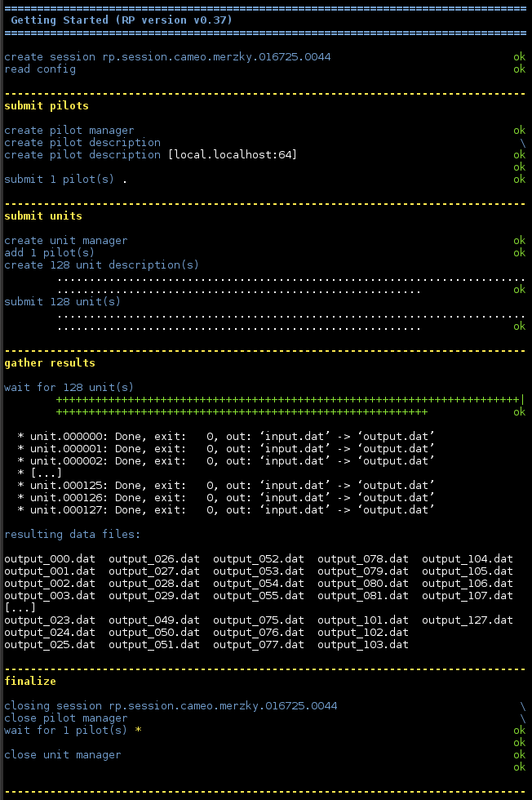Click the 'add 1 pilot(s)' line

coord(50,252)
